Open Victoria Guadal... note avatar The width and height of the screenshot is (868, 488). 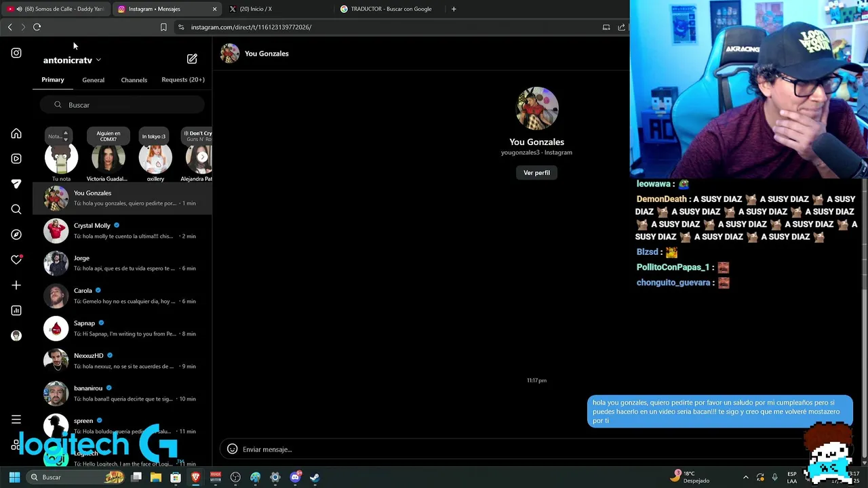click(x=108, y=158)
